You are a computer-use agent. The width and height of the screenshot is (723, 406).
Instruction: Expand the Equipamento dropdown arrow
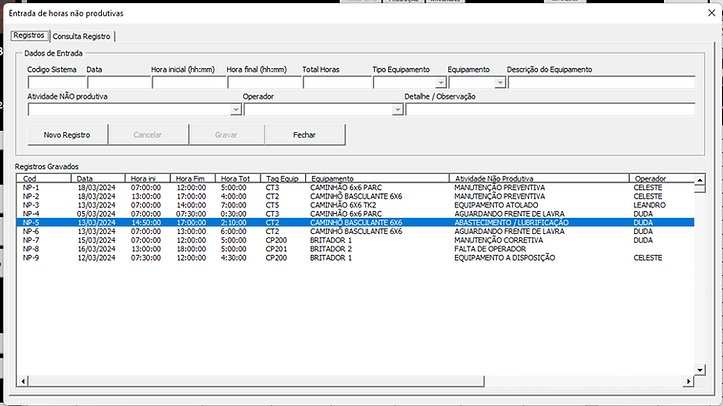point(500,83)
